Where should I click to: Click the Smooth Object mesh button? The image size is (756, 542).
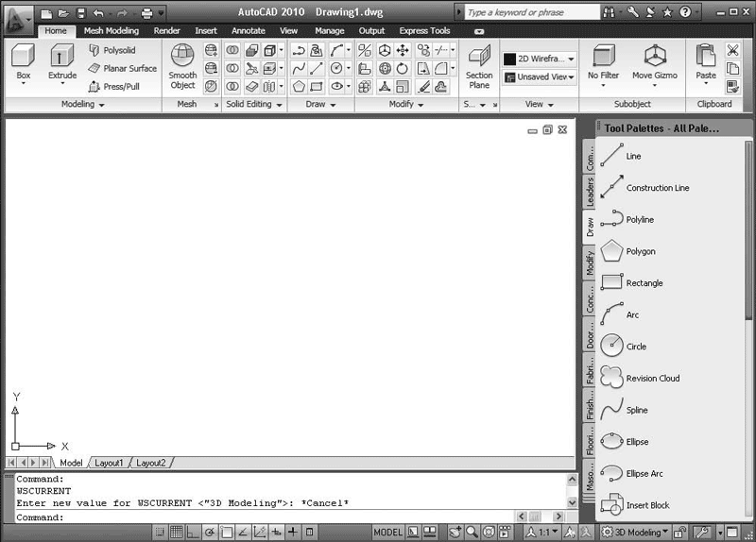[x=182, y=66]
